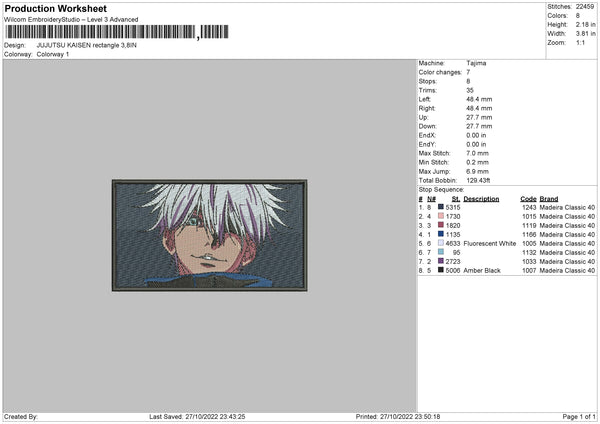Click the Stitches value 22459

pos(585,7)
